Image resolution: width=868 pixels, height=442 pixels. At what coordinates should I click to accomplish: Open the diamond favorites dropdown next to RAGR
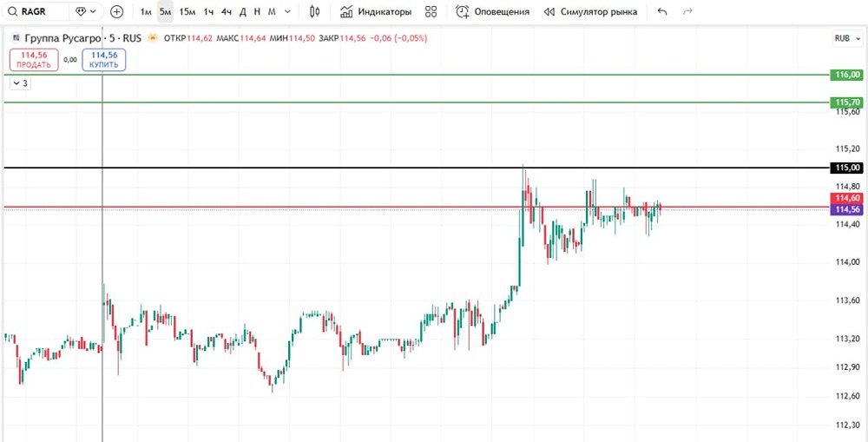point(87,11)
